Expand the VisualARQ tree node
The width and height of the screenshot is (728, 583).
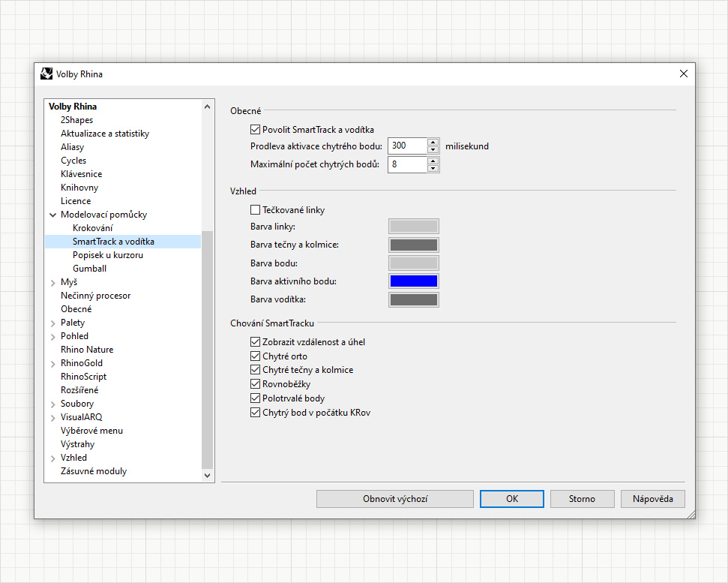[53, 418]
